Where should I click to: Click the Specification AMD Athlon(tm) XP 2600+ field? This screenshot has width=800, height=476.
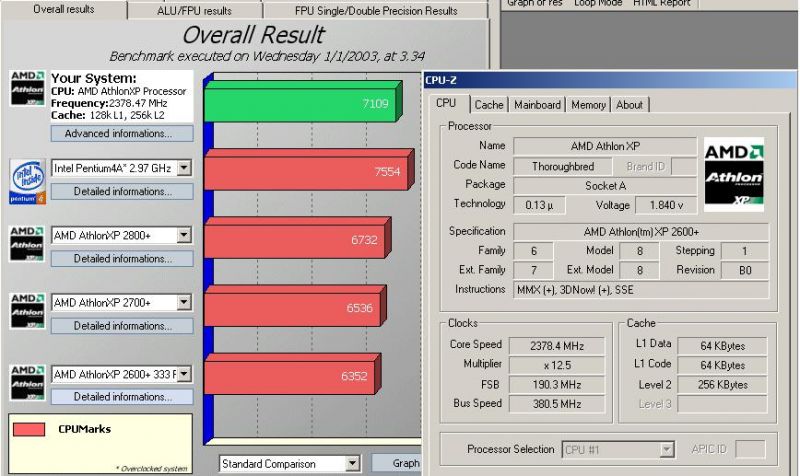[641, 232]
